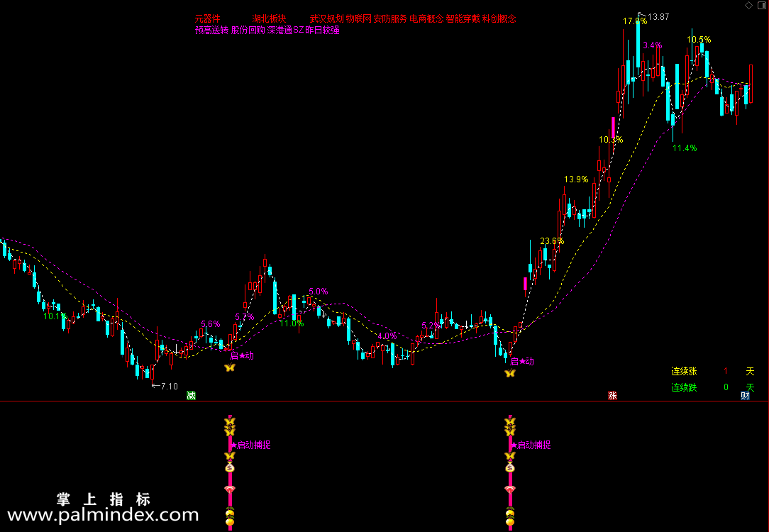This screenshot has height=532, width=769.
Task: Click the 13.87 high price label
Action: click(658, 17)
